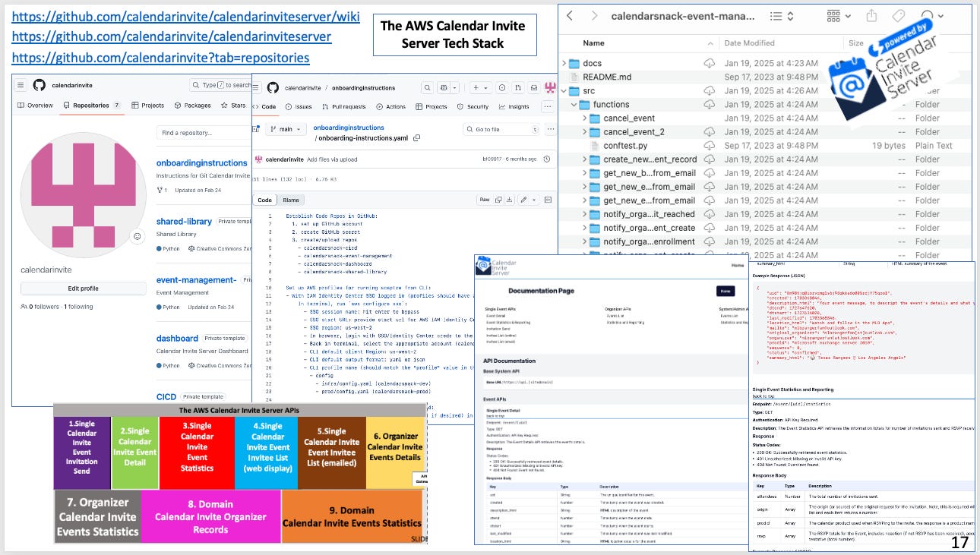Viewport: 980px width, 555px height.
Task: Expand the notify_orga...it_reached folder
Action: (584, 214)
